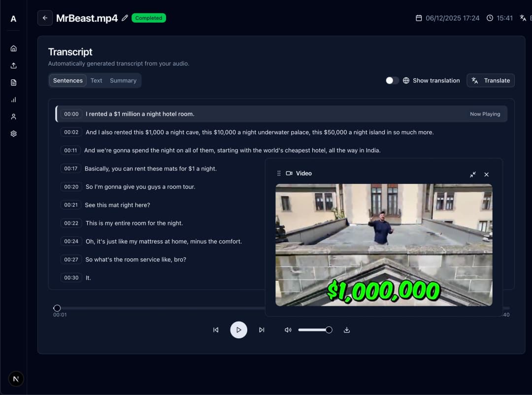532x395 pixels.
Task: Toggle the Show translation switch
Action: pyautogui.click(x=392, y=80)
